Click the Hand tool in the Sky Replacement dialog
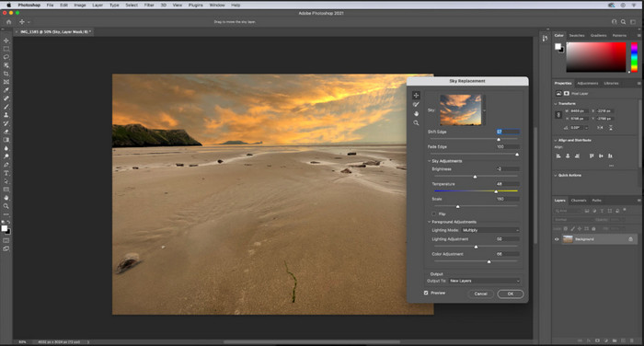This screenshot has height=346, width=644. pyautogui.click(x=416, y=114)
